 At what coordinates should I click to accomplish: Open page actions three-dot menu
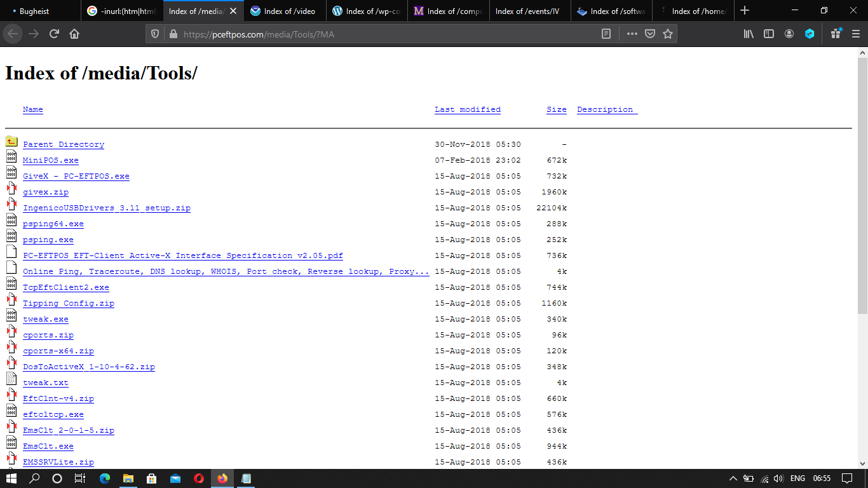click(x=632, y=34)
